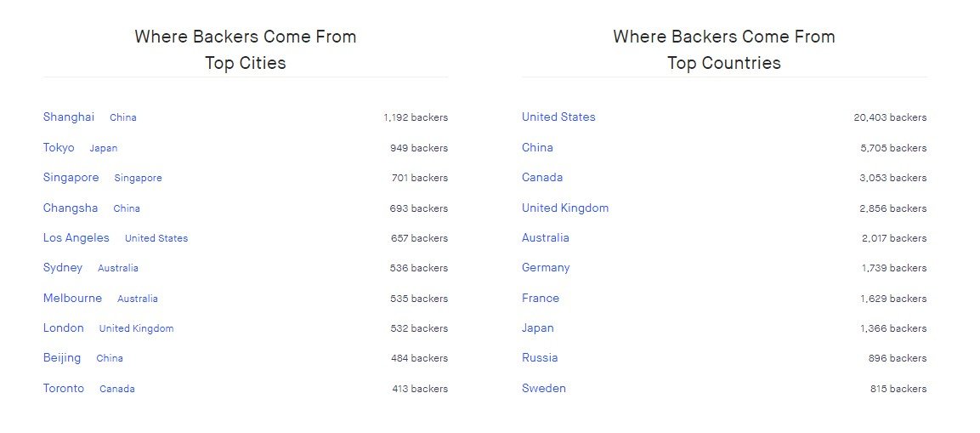The image size is (980, 433).
Task: Open United States in top countries
Action: pos(558,117)
